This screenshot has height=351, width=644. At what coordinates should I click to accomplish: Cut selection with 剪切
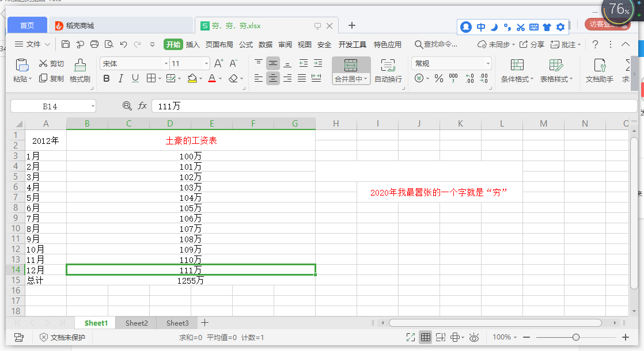pyautogui.click(x=51, y=63)
